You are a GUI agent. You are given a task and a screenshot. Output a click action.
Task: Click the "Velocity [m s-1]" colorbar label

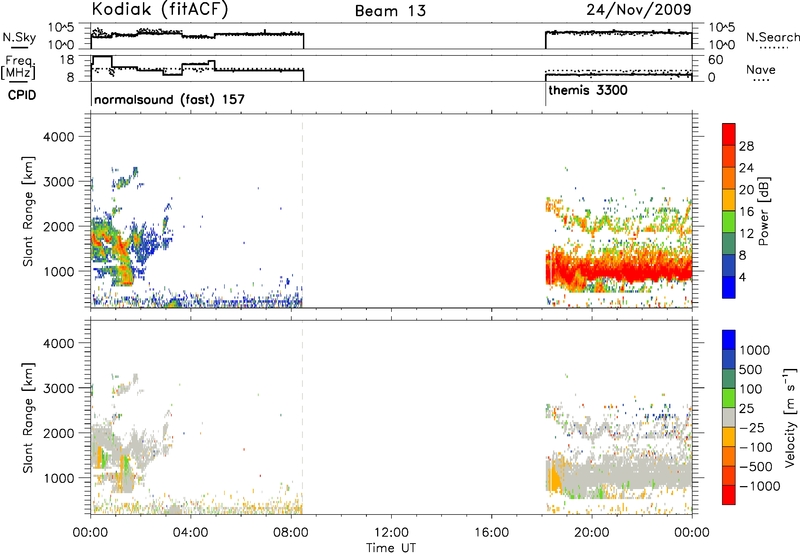789,417
